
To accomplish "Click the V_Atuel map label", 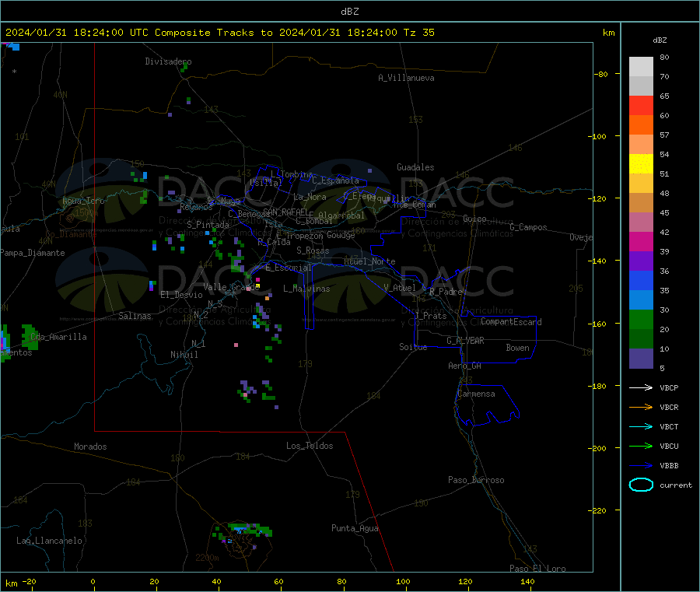I will 400,288.
